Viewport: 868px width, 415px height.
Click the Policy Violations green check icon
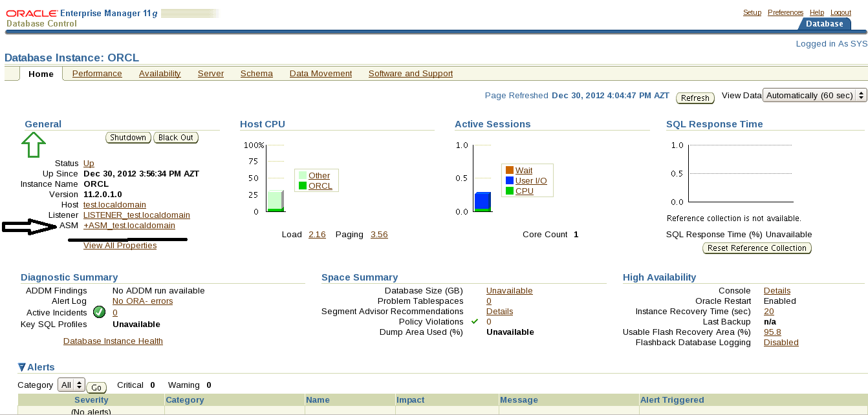coord(475,321)
